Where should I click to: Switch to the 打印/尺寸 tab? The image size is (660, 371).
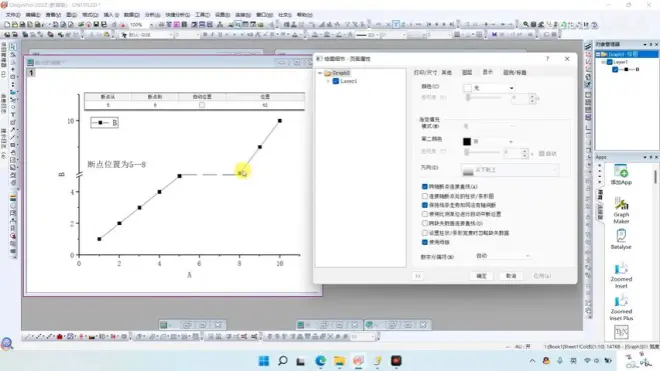[x=425, y=72]
